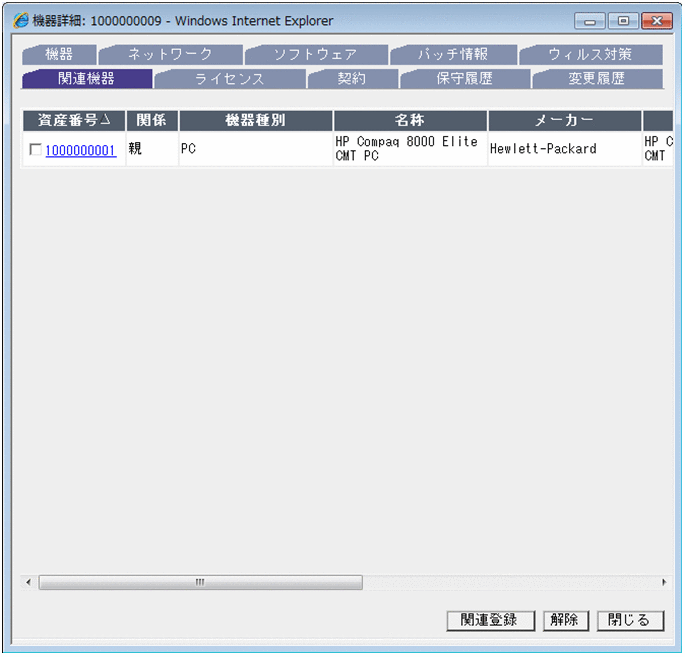Select the パッチ情報 tab

[453, 55]
